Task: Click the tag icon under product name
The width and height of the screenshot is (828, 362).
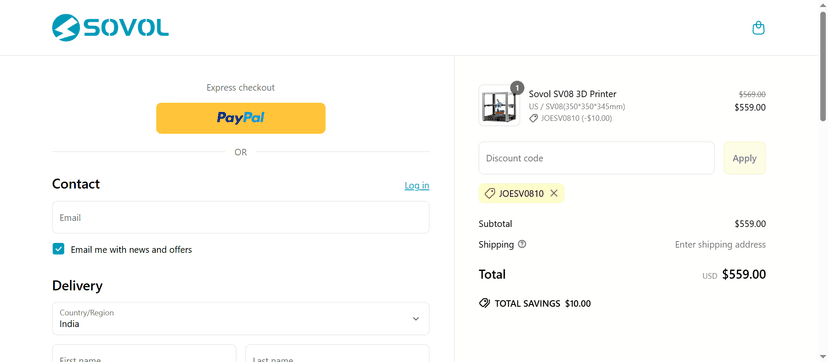Action: click(533, 118)
